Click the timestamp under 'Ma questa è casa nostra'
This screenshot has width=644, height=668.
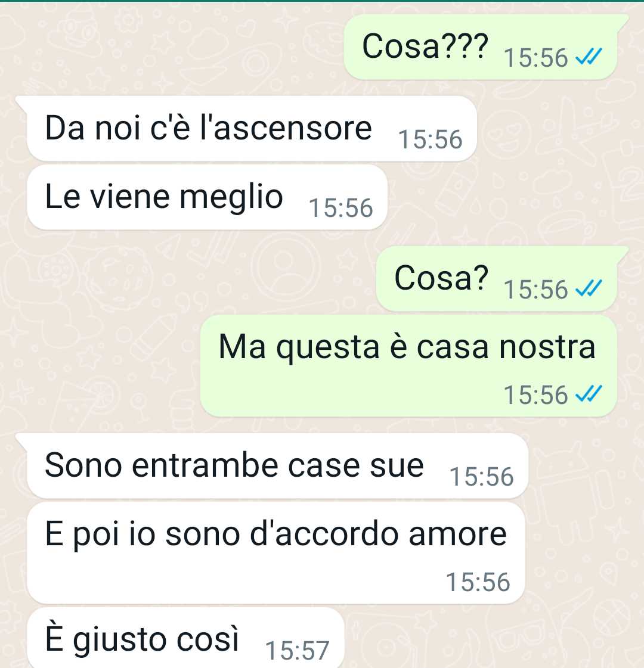pos(535,395)
